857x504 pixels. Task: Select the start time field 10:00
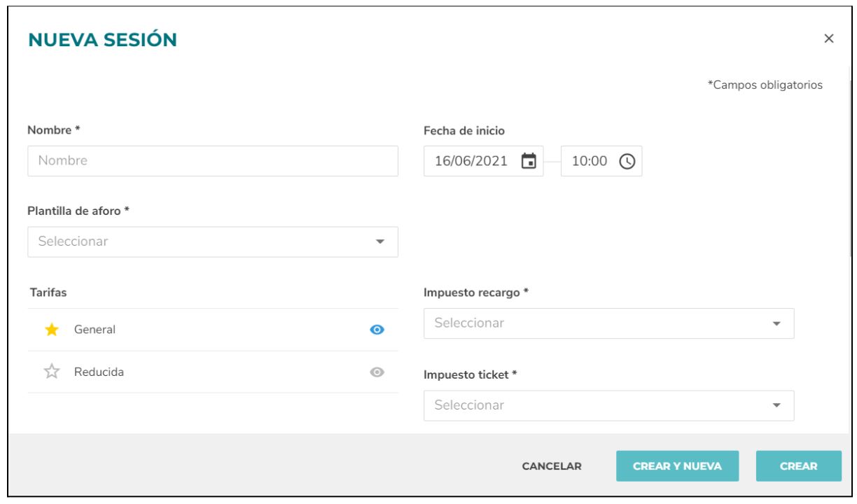(x=601, y=161)
